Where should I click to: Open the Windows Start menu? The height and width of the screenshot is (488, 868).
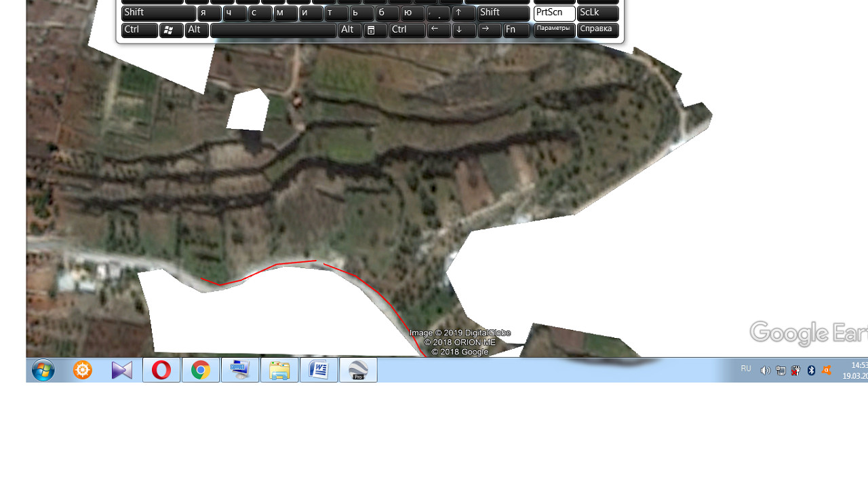point(43,370)
